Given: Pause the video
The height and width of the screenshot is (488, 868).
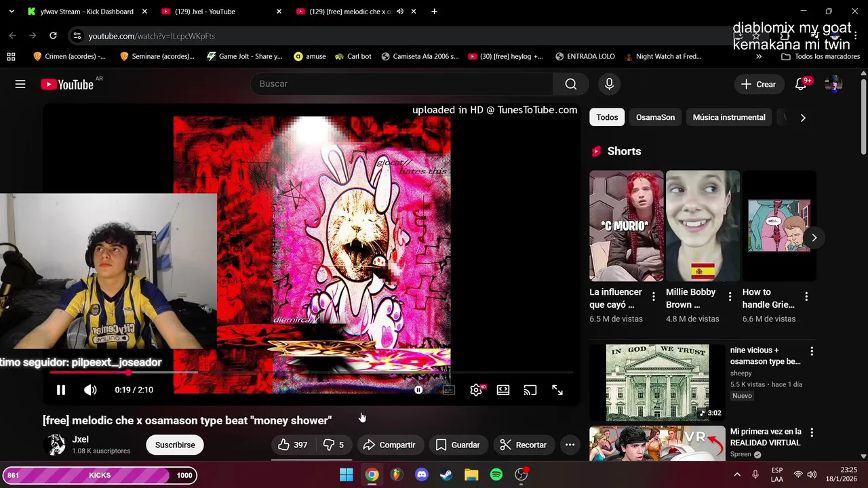Looking at the screenshot, I should (61, 390).
